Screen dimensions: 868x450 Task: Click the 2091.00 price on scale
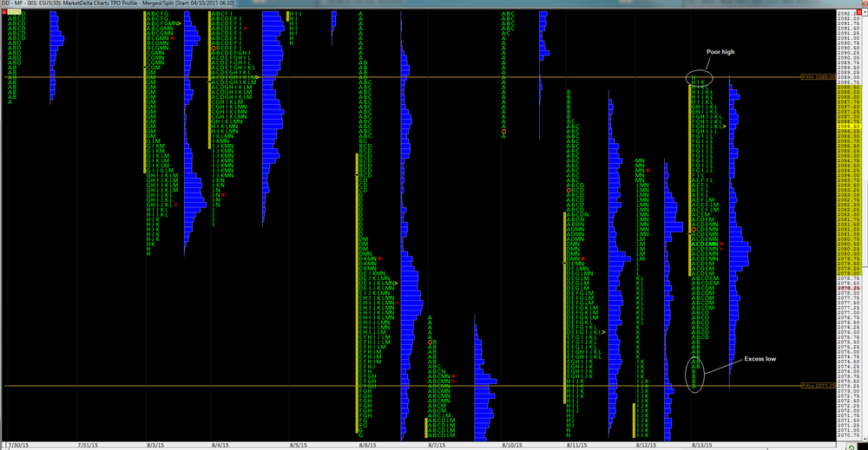tap(849, 37)
